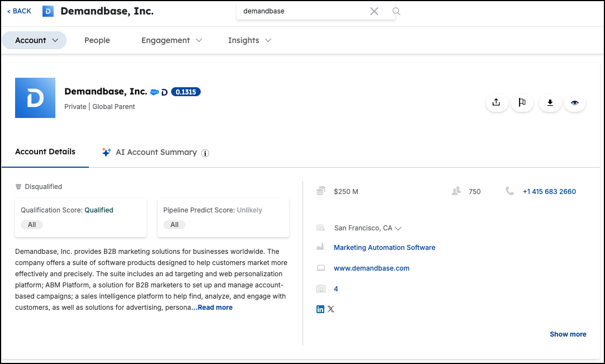
Task: Click the Demandbase D icon beside company name
Action: click(164, 92)
